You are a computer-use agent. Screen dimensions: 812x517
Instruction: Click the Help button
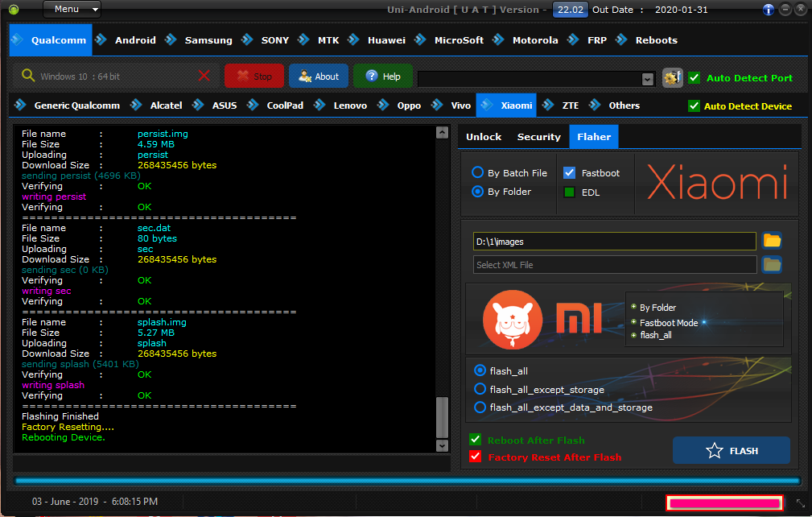(383, 77)
